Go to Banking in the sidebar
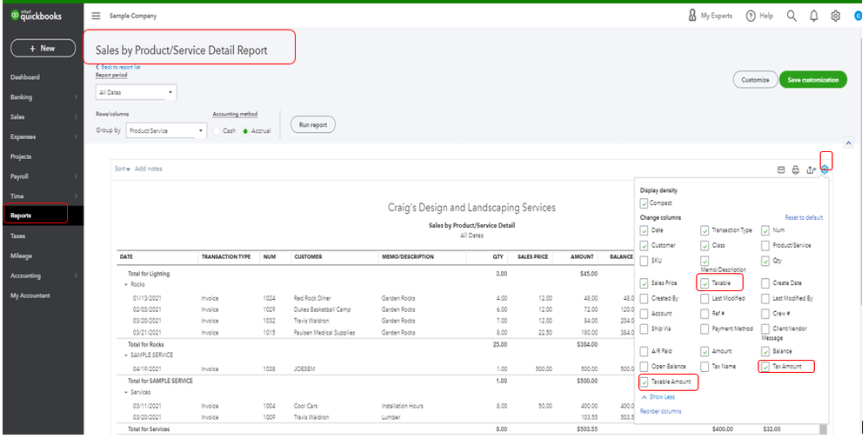 [x=22, y=97]
